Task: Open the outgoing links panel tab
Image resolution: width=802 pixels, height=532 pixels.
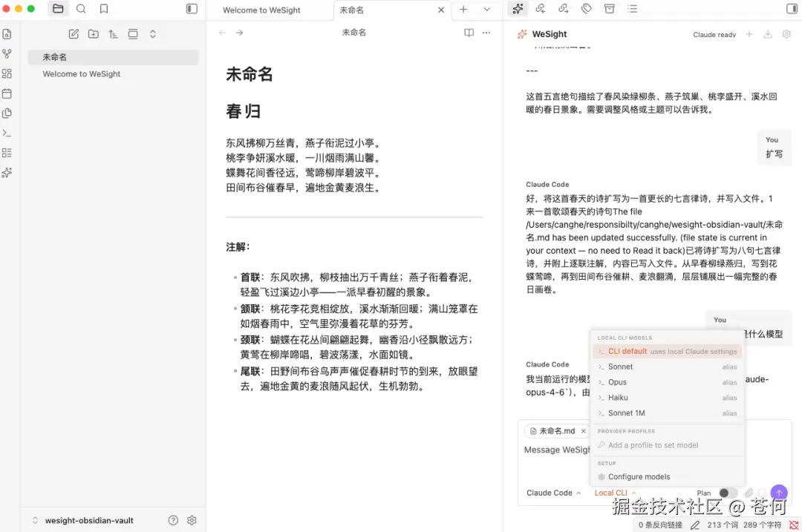Action: click(x=564, y=9)
